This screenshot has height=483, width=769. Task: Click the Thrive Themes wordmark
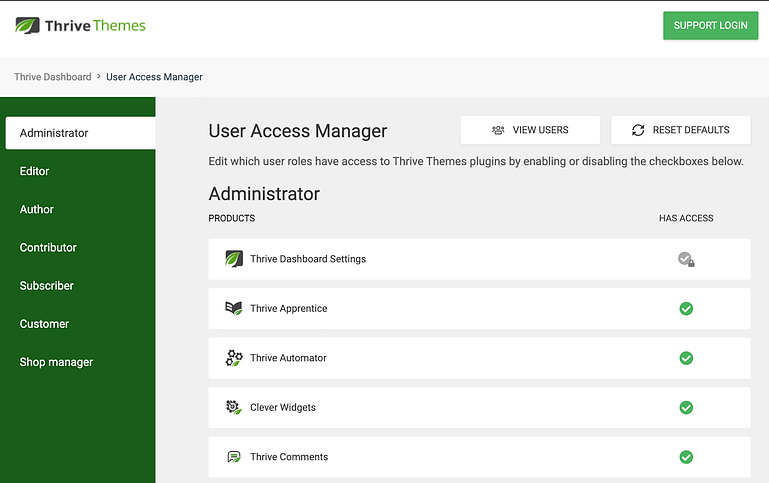pyautogui.click(x=95, y=25)
